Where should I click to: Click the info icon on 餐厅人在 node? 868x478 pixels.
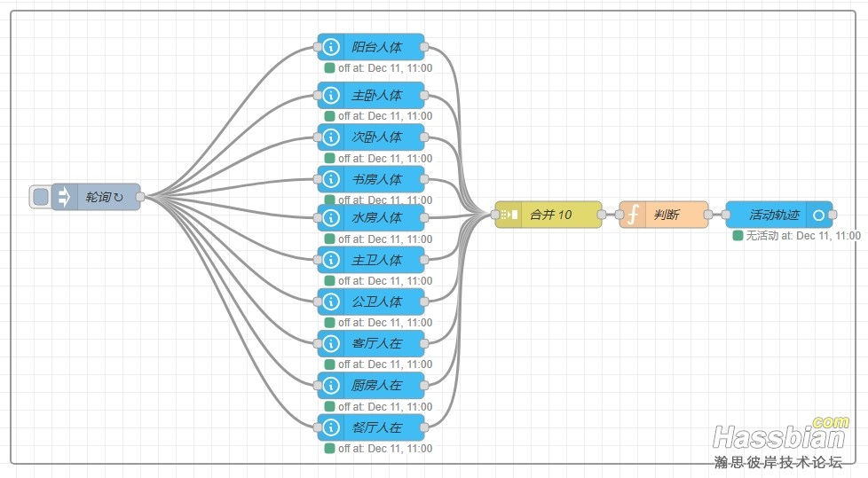pyautogui.click(x=331, y=427)
